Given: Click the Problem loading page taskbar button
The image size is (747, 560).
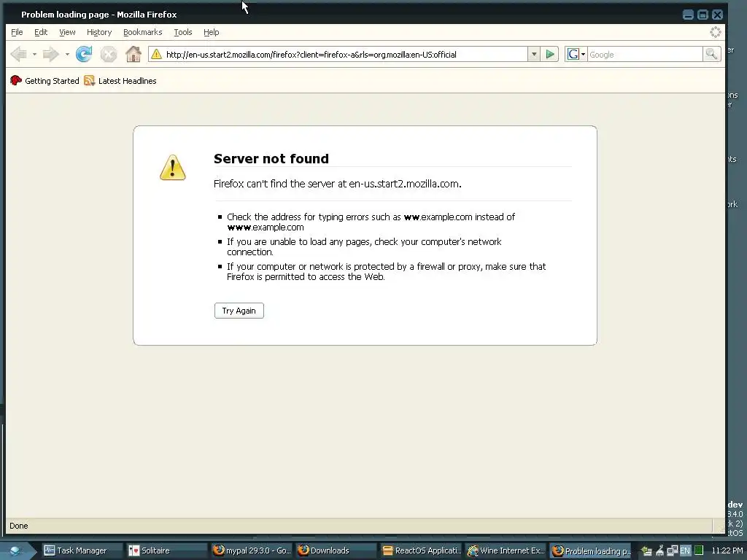Looking at the screenshot, I should tap(591, 551).
